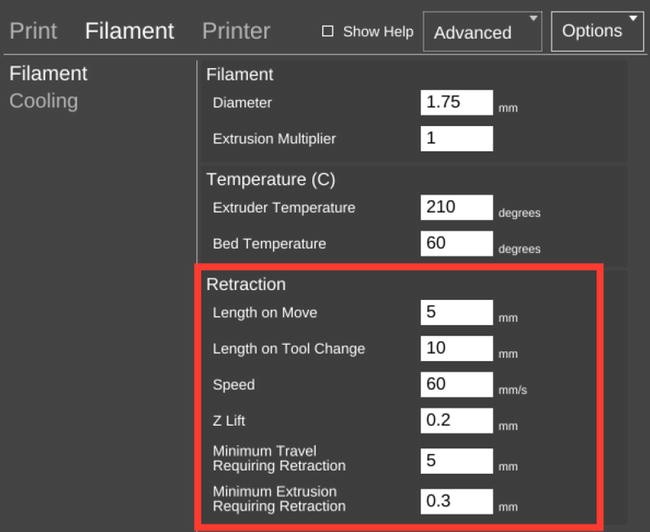Open the Advanced settings level dropdown
Screen dimensions: 650x532
coord(483,32)
